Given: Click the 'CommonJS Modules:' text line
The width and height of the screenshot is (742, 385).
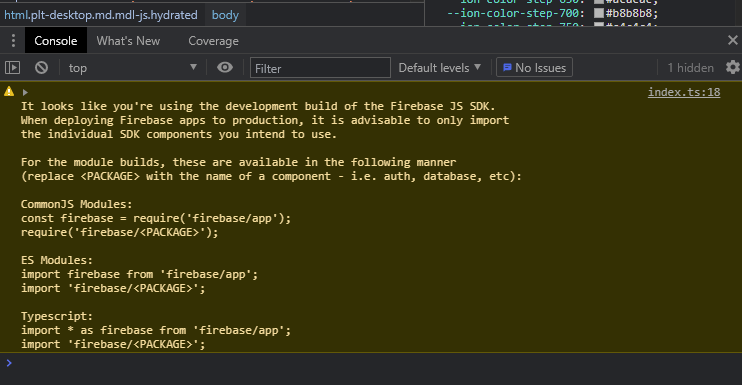Looking at the screenshot, I should [77, 204].
